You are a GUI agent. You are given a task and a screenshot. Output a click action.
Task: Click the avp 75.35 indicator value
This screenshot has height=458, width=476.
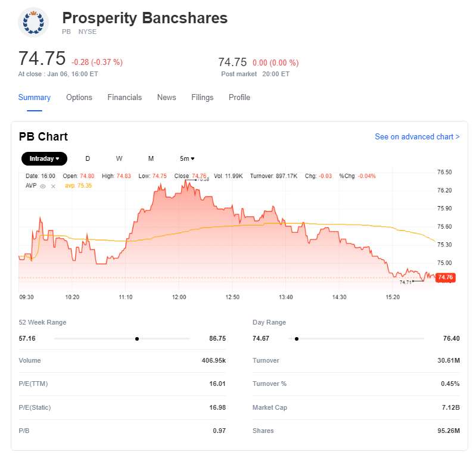78,186
